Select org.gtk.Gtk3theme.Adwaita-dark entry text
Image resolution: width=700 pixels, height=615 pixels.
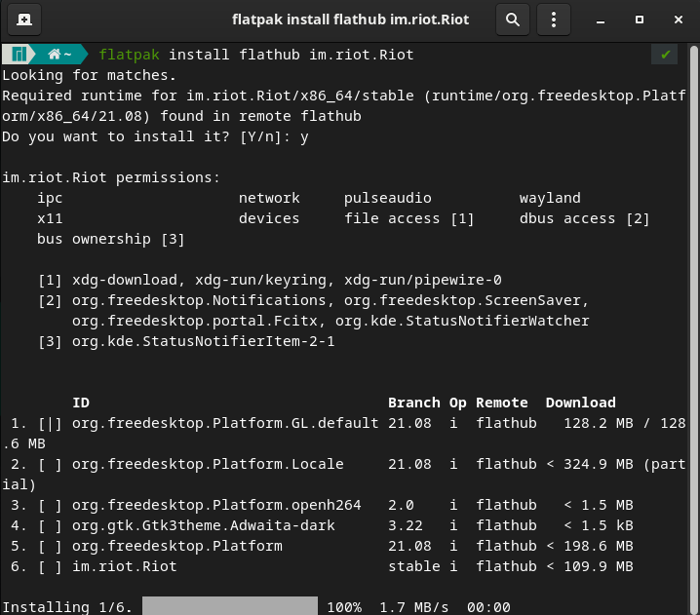[x=203, y=525]
